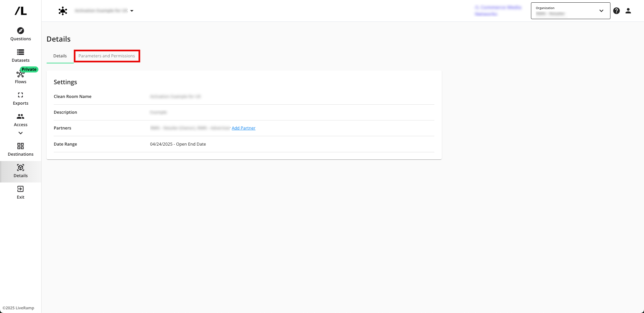Image resolution: width=644 pixels, height=313 pixels.
Task: Select the Details tab
Action: click(x=60, y=56)
